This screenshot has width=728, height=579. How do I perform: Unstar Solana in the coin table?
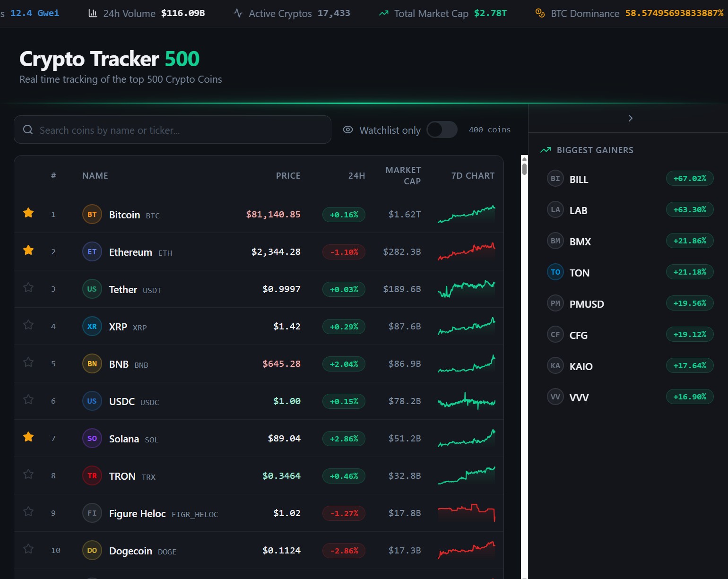pyautogui.click(x=28, y=437)
